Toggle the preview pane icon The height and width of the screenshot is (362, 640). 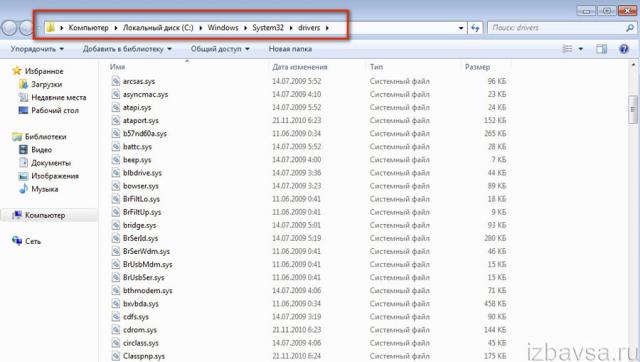[601, 49]
